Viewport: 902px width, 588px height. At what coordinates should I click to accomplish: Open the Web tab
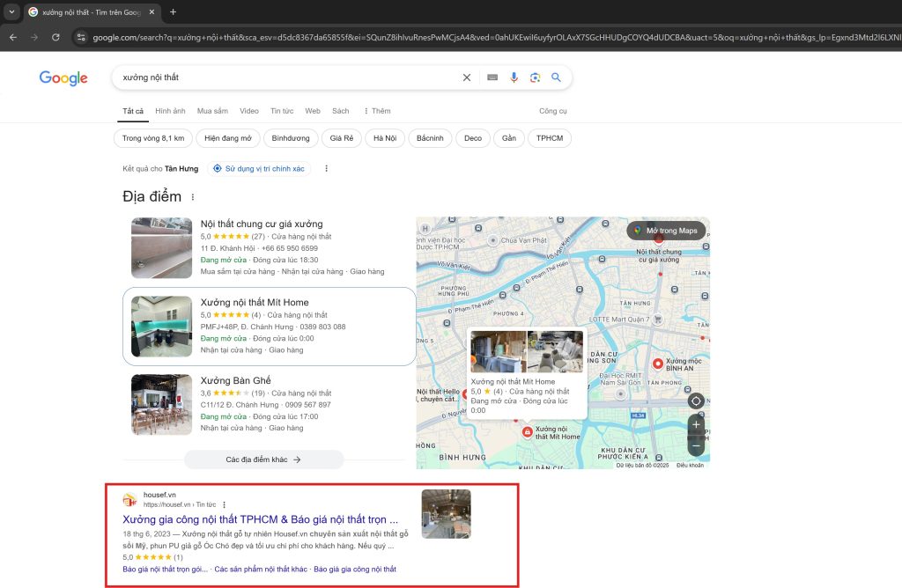(x=313, y=111)
